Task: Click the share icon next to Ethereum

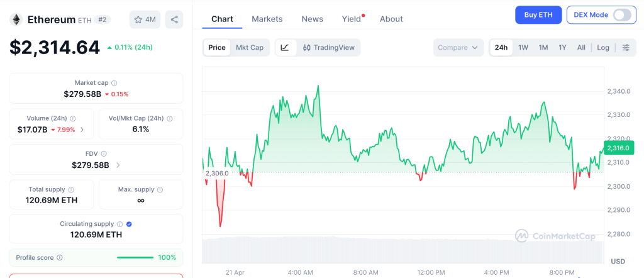Action: 174,19
